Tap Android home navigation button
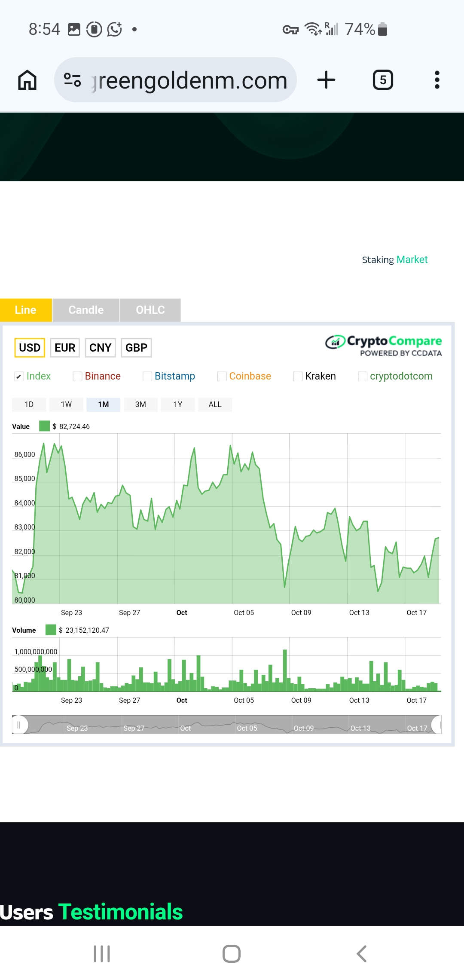This screenshot has height=980, width=464. coord(232,954)
